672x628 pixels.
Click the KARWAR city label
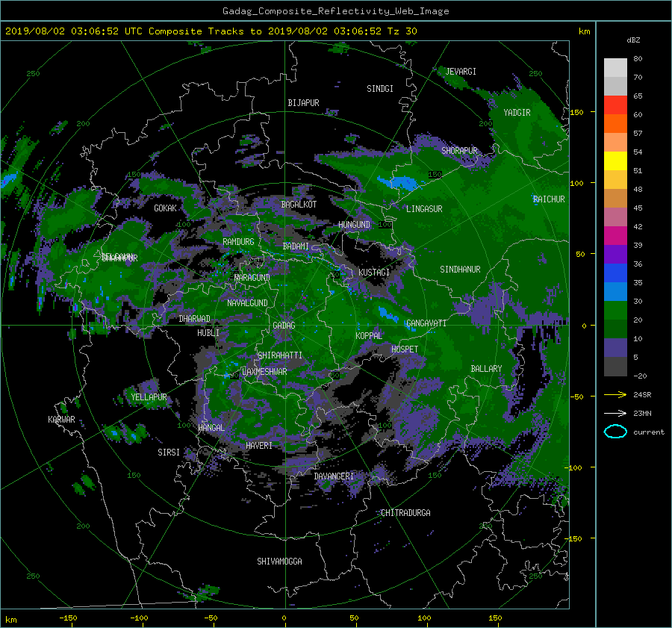click(x=61, y=420)
